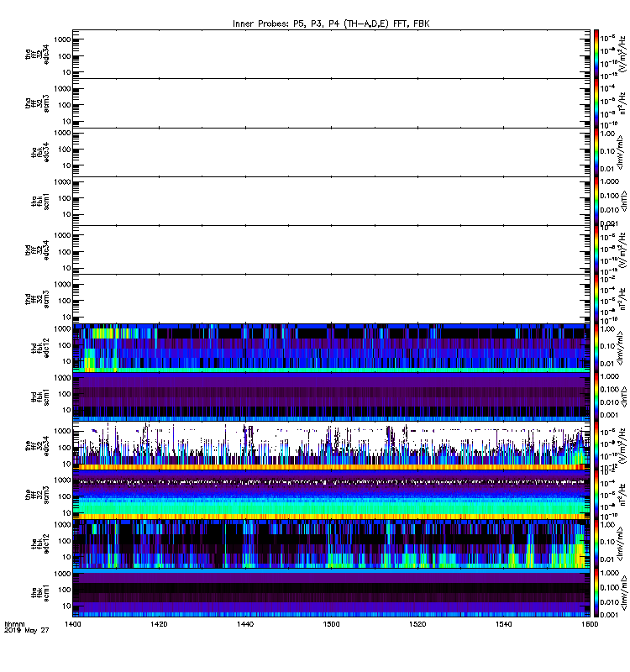Viewport: 630px width, 672px height.
Task: Select the "thd fff 32 scm3" panel label
Action: pos(37,299)
